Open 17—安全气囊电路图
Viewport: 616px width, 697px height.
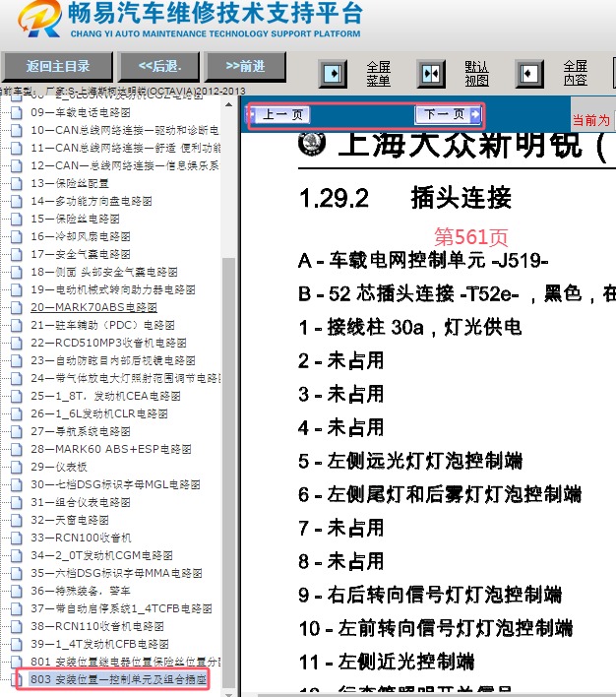(81, 254)
